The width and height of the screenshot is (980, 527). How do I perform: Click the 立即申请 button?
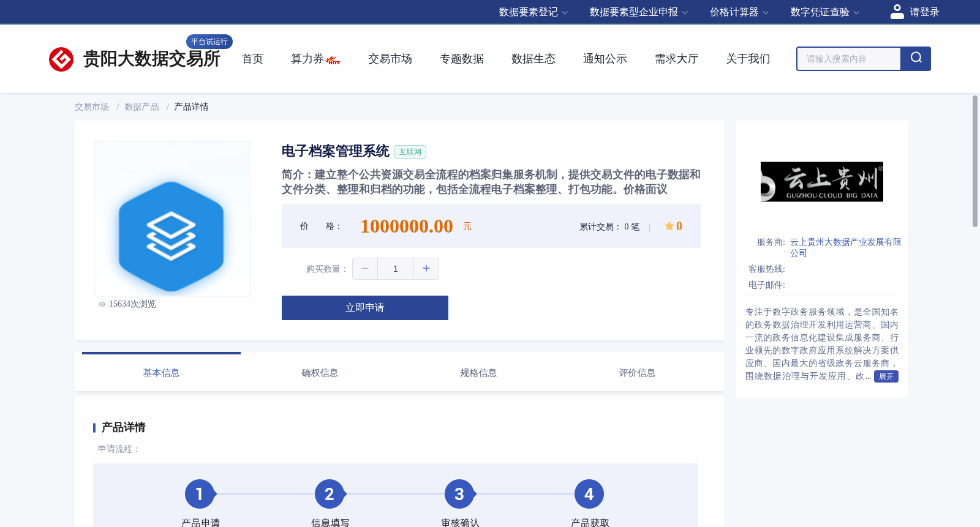click(x=365, y=308)
